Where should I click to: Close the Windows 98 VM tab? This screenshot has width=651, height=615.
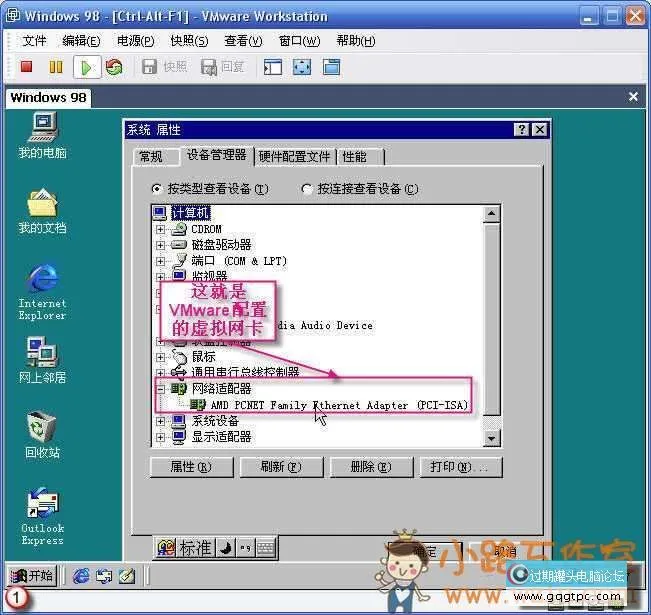(633, 97)
